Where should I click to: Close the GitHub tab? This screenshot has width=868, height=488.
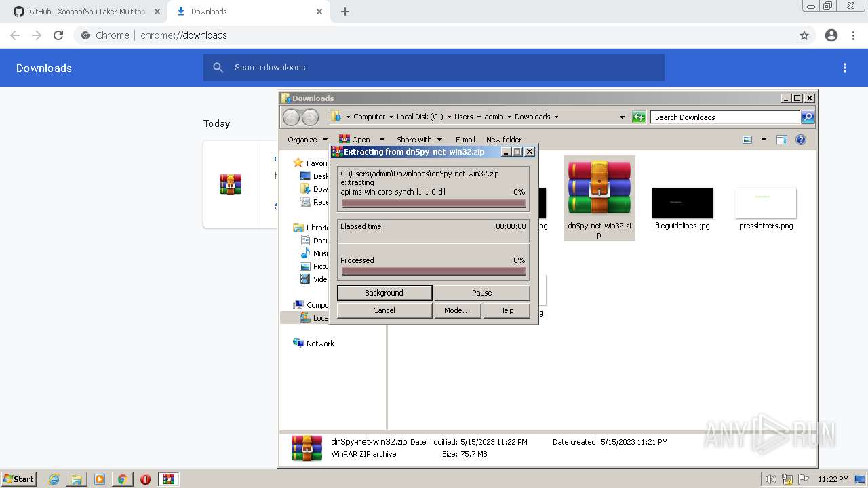pyautogui.click(x=157, y=12)
